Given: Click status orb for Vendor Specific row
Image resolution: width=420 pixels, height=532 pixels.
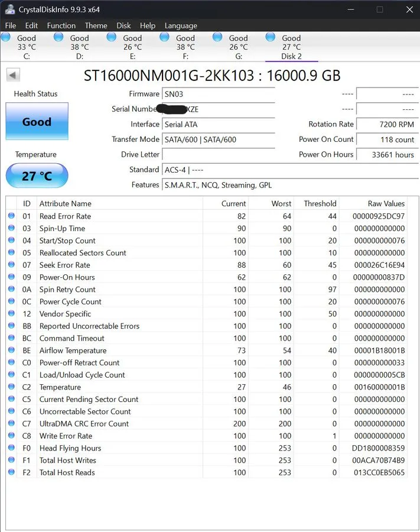Looking at the screenshot, I should point(11,313).
